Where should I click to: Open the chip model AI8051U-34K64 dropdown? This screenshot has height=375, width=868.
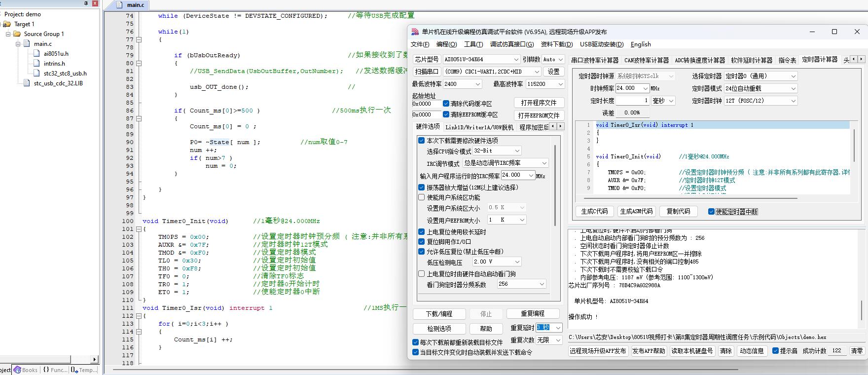[481, 59]
